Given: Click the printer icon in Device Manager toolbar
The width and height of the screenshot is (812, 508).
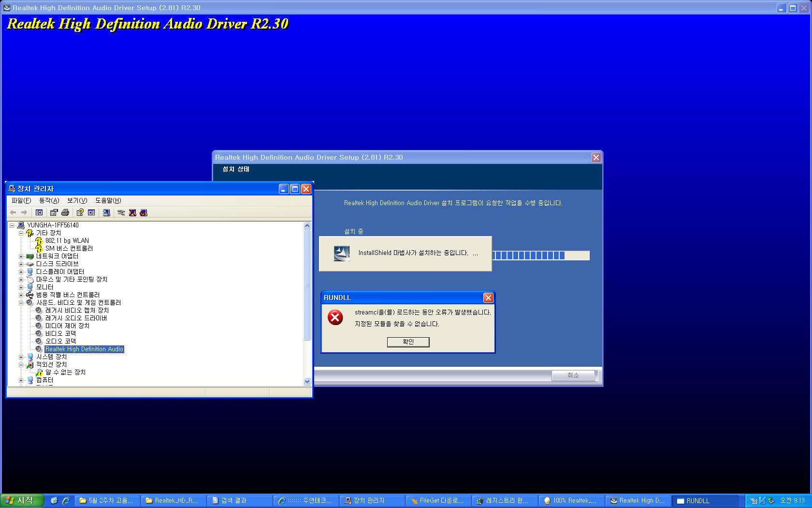Looking at the screenshot, I should coord(65,212).
